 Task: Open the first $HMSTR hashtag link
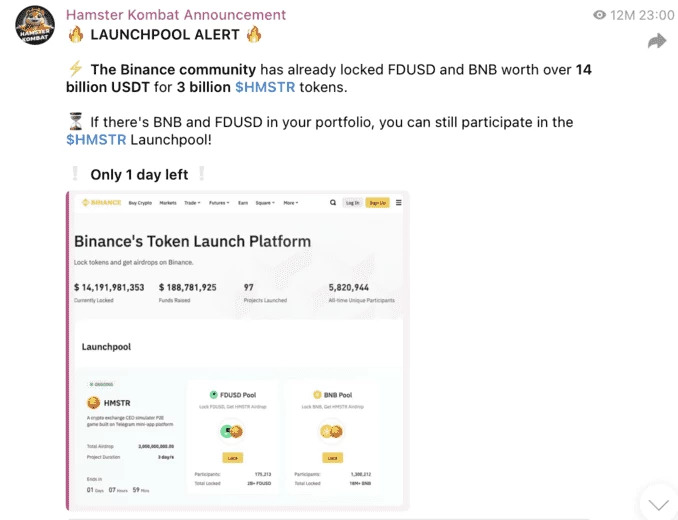click(265, 87)
